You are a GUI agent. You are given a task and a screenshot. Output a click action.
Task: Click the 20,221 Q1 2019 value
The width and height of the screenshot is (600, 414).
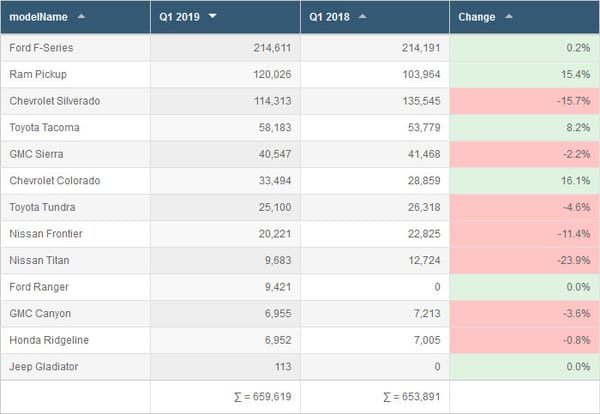(x=275, y=234)
